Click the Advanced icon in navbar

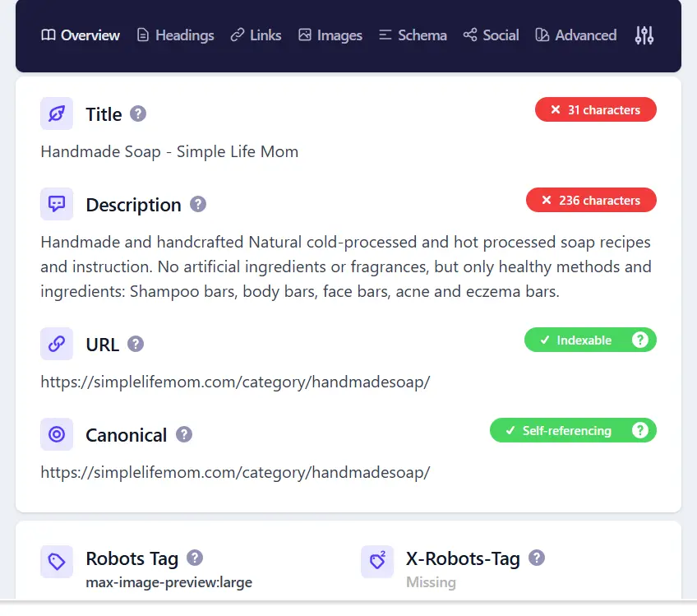542,35
